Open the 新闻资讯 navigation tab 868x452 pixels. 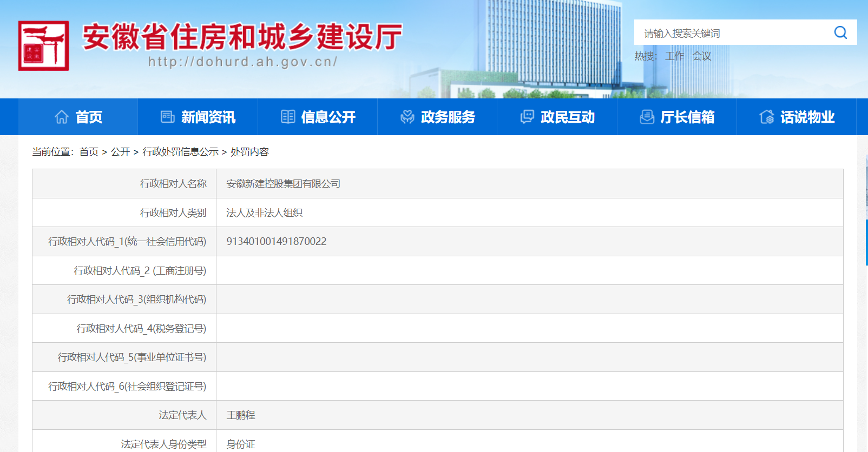coord(198,117)
